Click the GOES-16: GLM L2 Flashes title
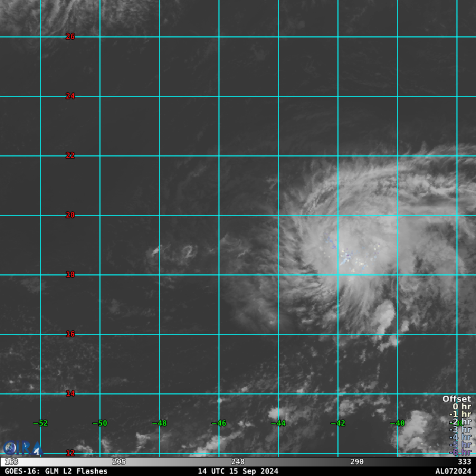The image size is (476, 476). [x=56, y=471]
